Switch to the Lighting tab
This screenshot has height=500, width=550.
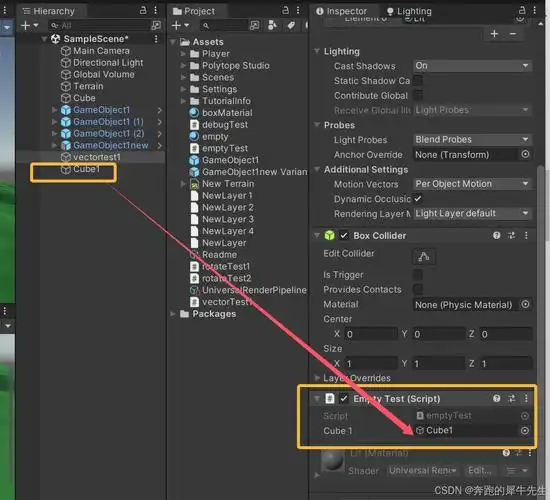[409, 11]
